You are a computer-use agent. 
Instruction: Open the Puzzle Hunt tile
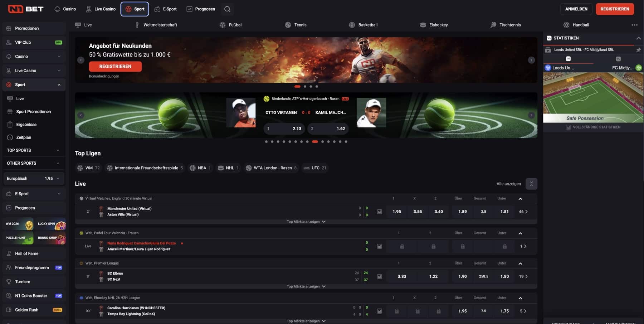click(18, 238)
